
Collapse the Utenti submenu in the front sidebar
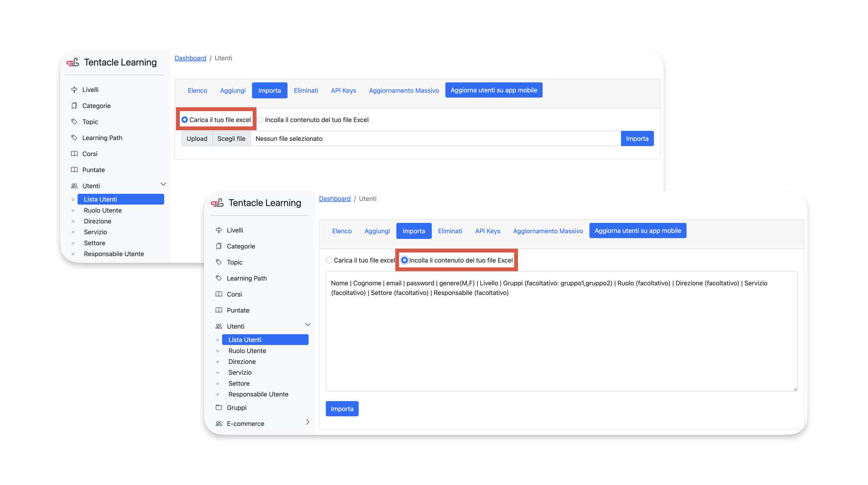307,325
